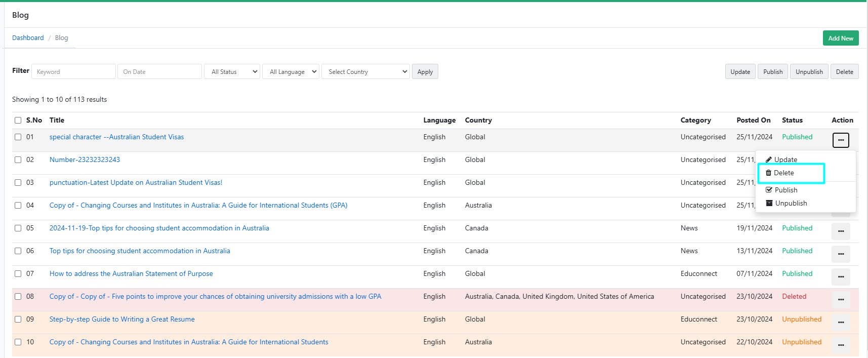This screenshot has height=358, width=868.
Task: Open three-dot actions for row 09
Action: coord(841,323)
